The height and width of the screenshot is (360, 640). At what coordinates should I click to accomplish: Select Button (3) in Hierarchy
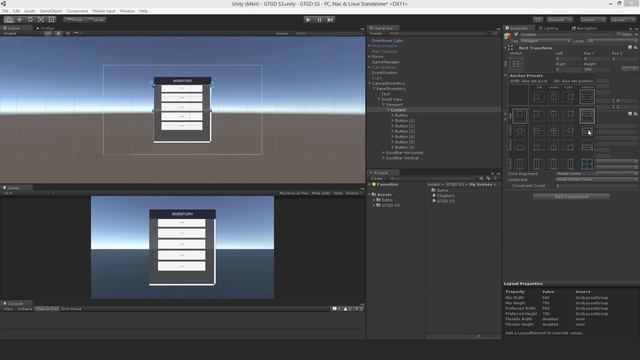(404, 131)
